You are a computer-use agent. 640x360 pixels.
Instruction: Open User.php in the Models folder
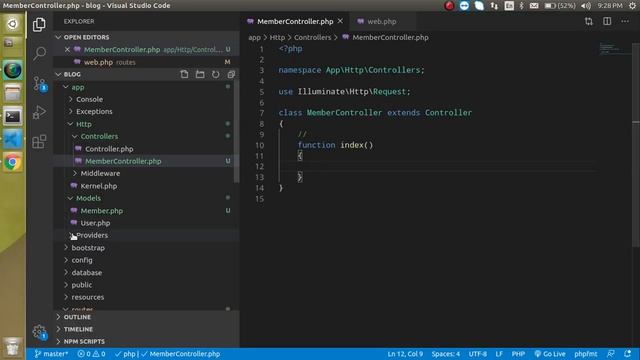tap(95, 223)
